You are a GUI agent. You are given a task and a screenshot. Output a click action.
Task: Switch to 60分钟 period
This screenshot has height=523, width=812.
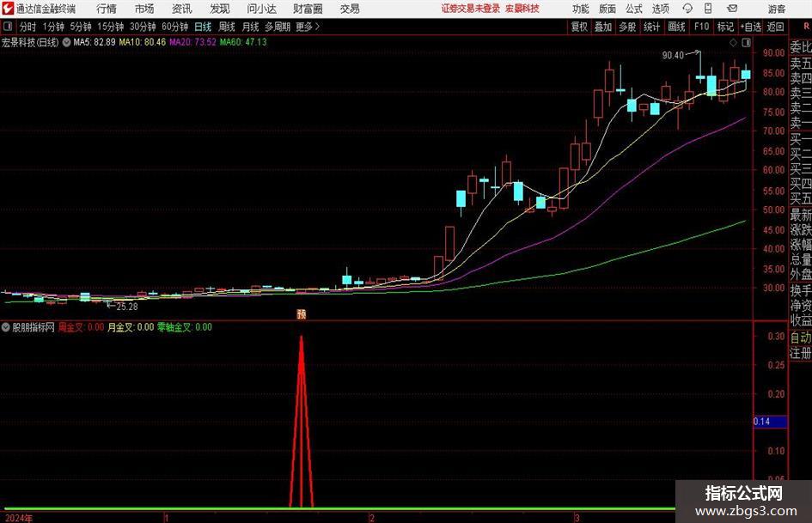point(174,27)
